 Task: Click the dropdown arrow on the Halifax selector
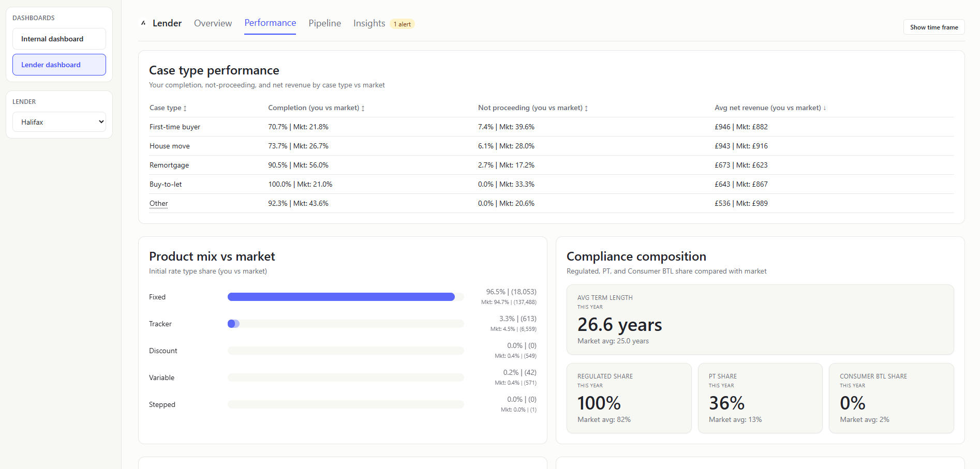(100, 122)
